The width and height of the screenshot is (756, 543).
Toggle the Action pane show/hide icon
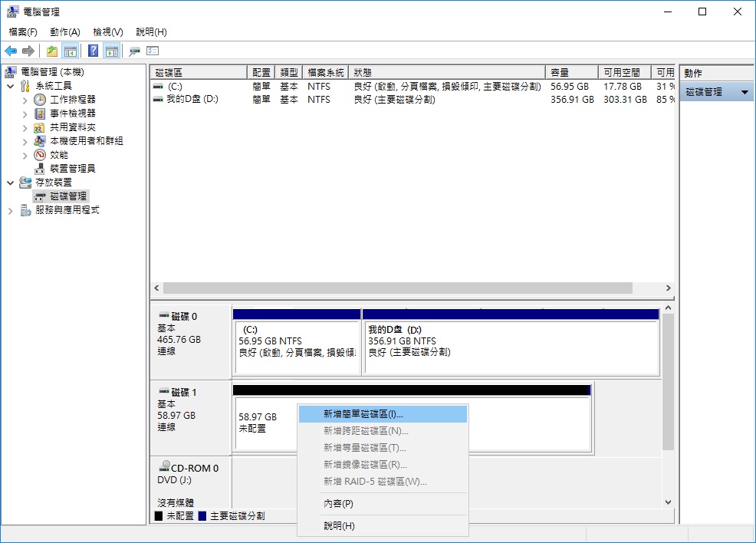point(112,51)
